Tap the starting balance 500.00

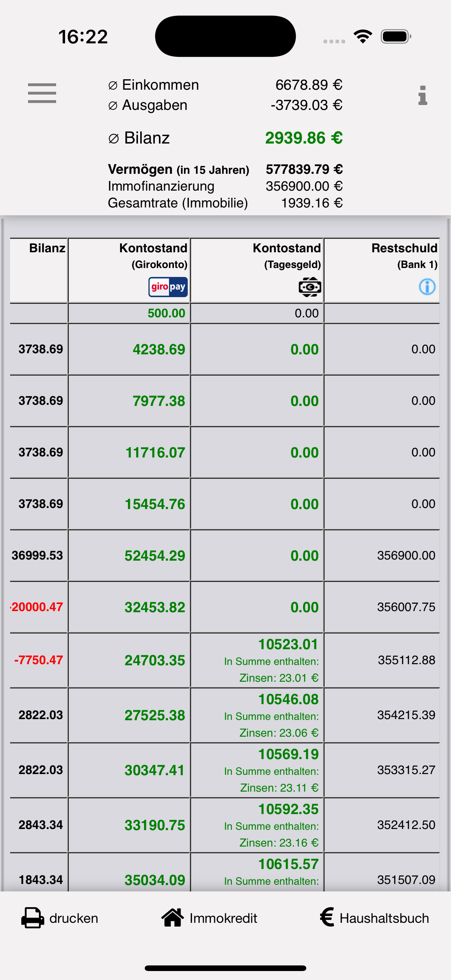[x=166, y=313]
